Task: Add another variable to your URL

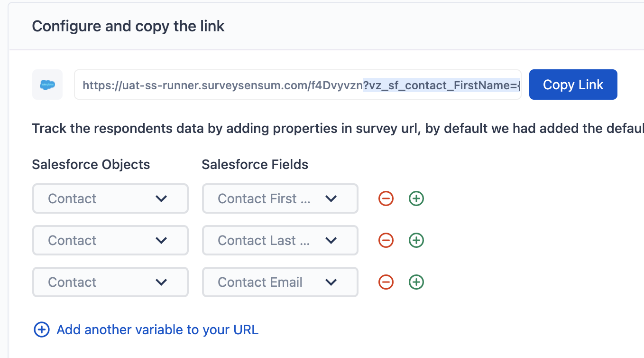Action: pyautogui.click(x=157, y=330)
